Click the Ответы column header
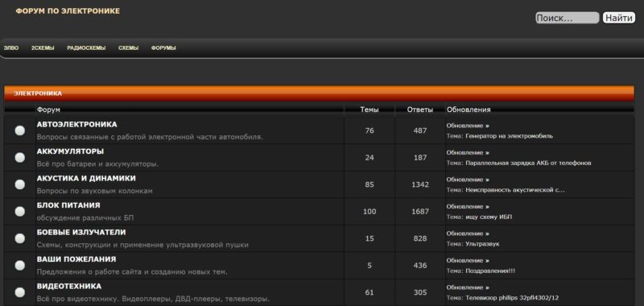Image resolution: width=644 pixels, height=306 pixels. coord(419,110)
